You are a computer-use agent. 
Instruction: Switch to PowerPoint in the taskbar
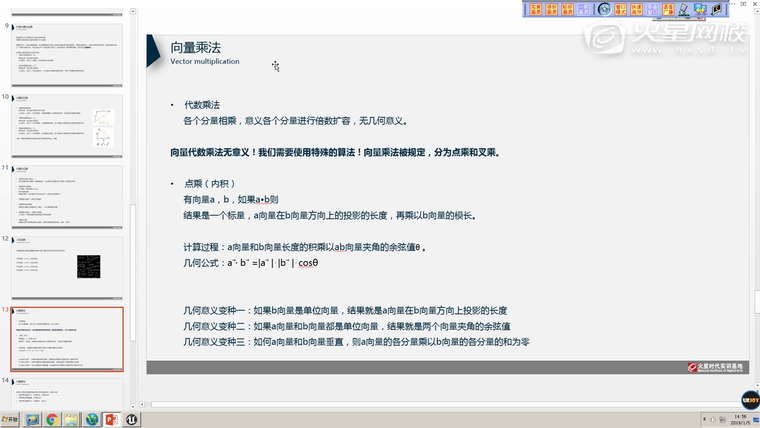(111, 419)
